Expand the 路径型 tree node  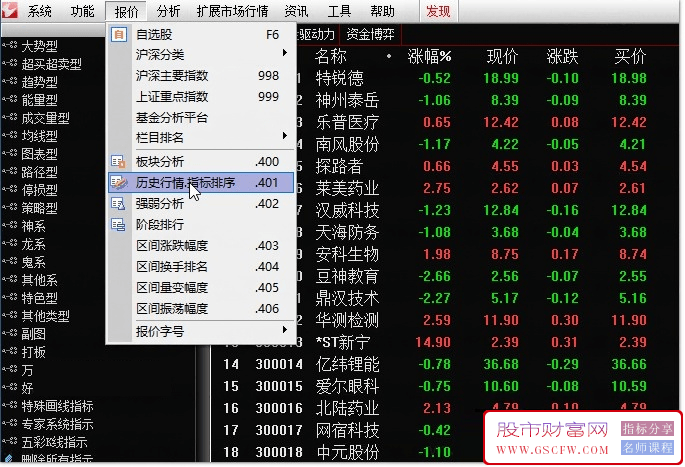(x=9, y=171)
